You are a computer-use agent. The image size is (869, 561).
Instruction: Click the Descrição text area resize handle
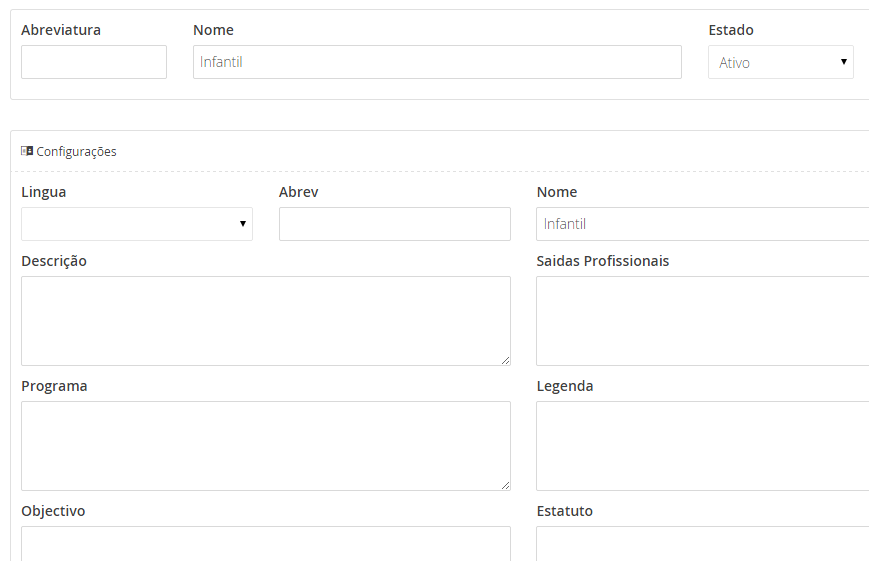[505, 360]
